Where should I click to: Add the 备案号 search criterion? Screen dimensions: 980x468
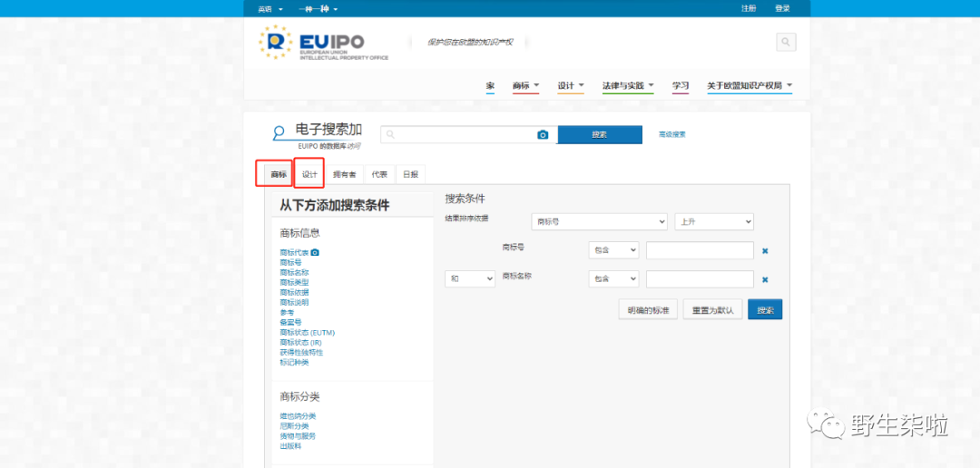[290, 322]
